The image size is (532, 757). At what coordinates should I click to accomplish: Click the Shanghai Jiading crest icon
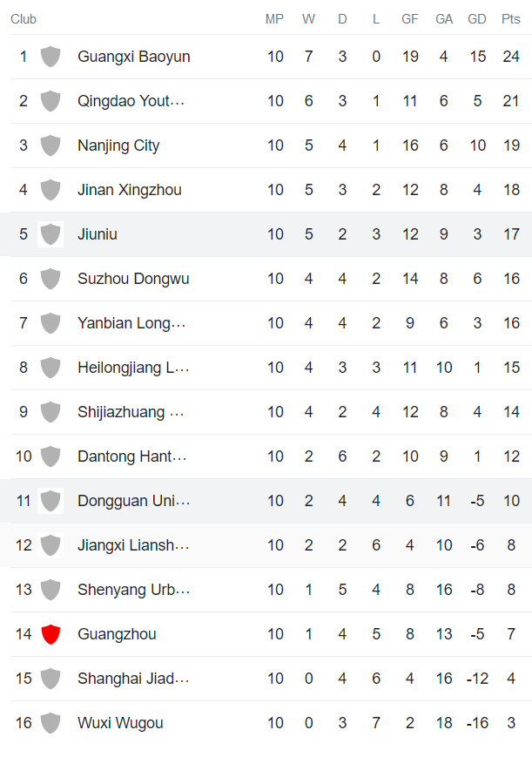point(50,679)
